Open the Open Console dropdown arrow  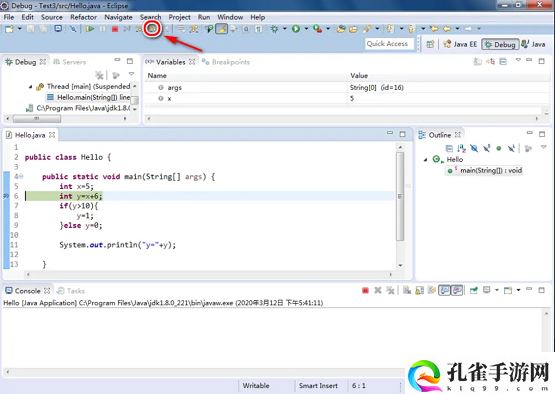519,290
